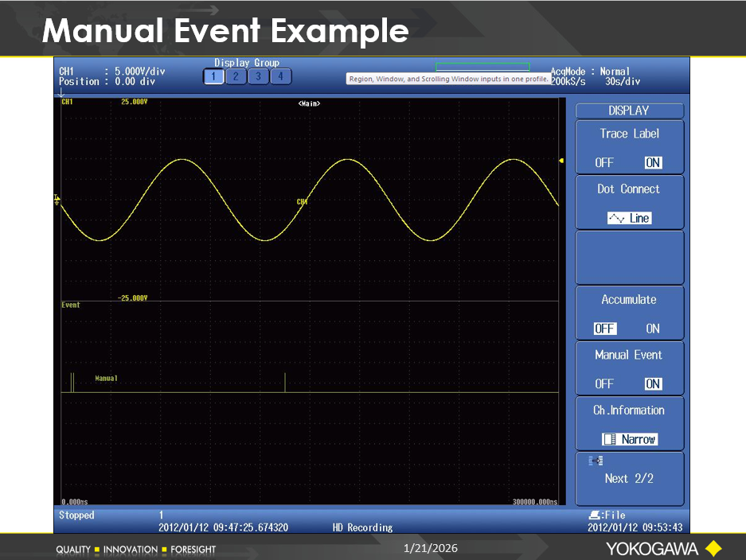Click the trigger position arrow at top-left
This screenshot has height=560, width=746.
tap(61, 95)
